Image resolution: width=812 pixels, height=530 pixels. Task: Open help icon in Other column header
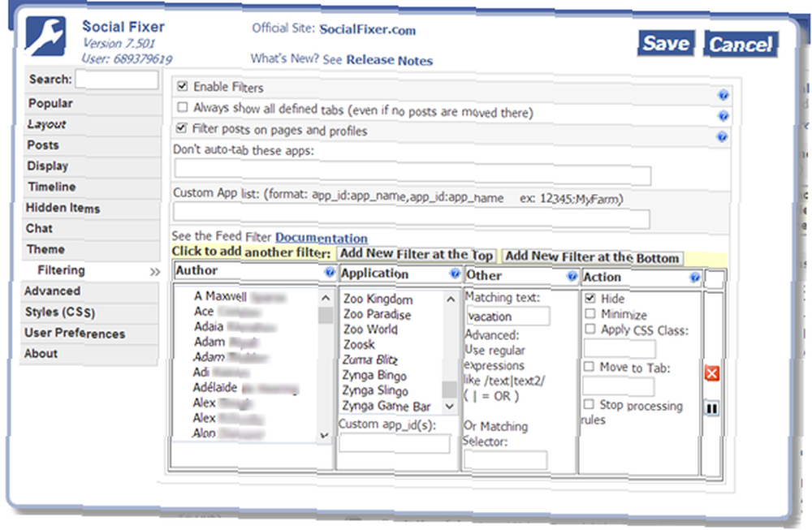click(572, 277)
